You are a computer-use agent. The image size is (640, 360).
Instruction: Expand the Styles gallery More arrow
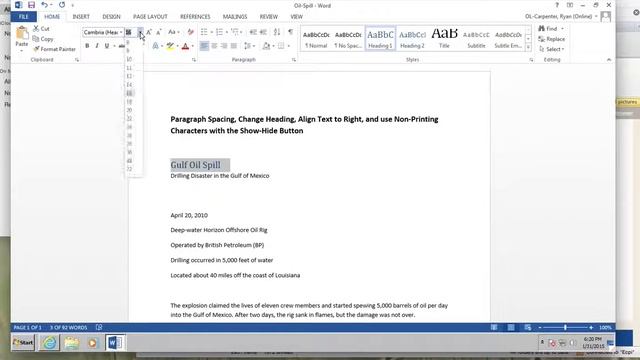528,47
